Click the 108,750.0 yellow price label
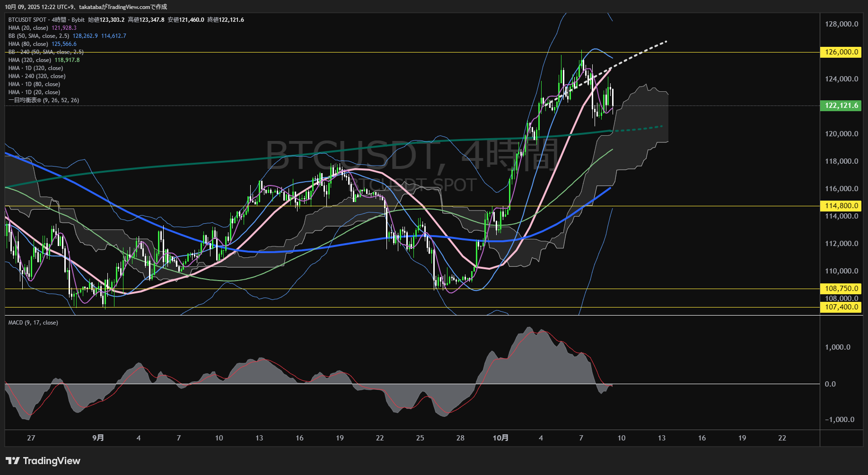 [x=841, y=289]
